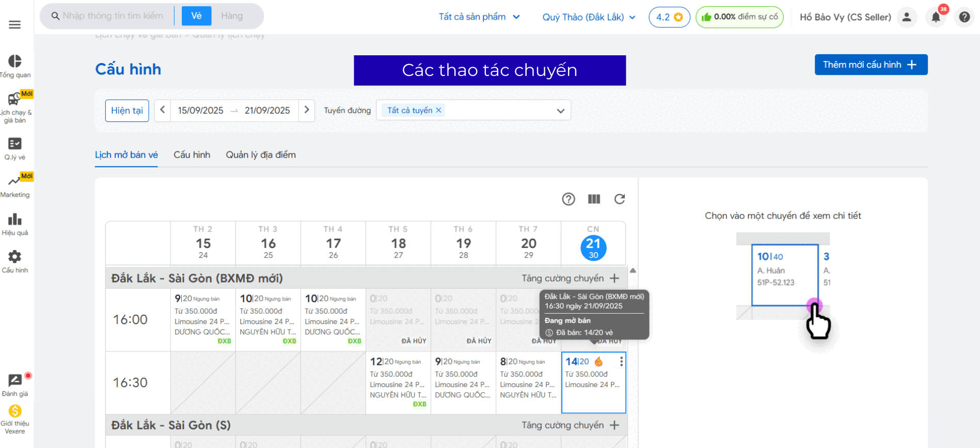Click the Hiện tại button

coord(127,111)
